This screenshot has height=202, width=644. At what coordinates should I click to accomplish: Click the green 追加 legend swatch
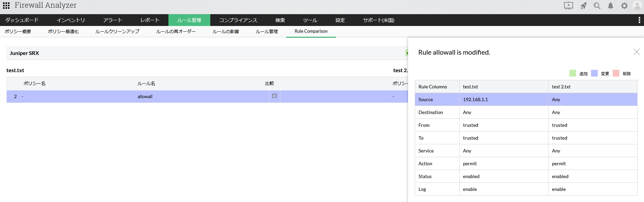572,74
